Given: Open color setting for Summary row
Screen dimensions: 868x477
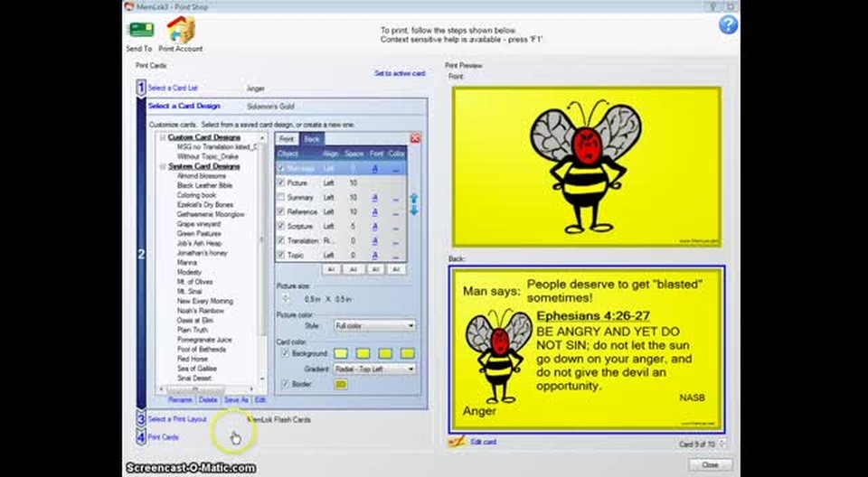Looking at the screenshot, I should coord(395,198).
